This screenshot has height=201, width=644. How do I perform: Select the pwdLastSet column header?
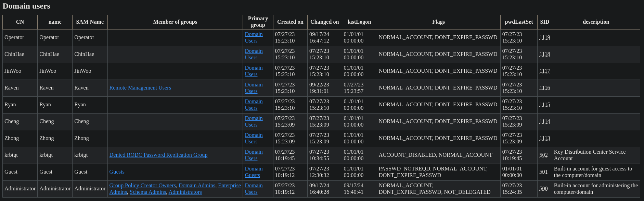[519, 22]
